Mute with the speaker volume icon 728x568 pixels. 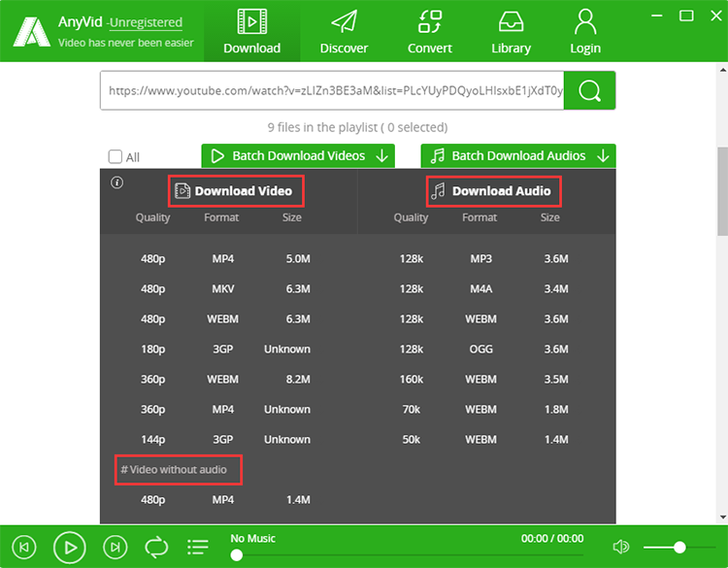(621, 547)
